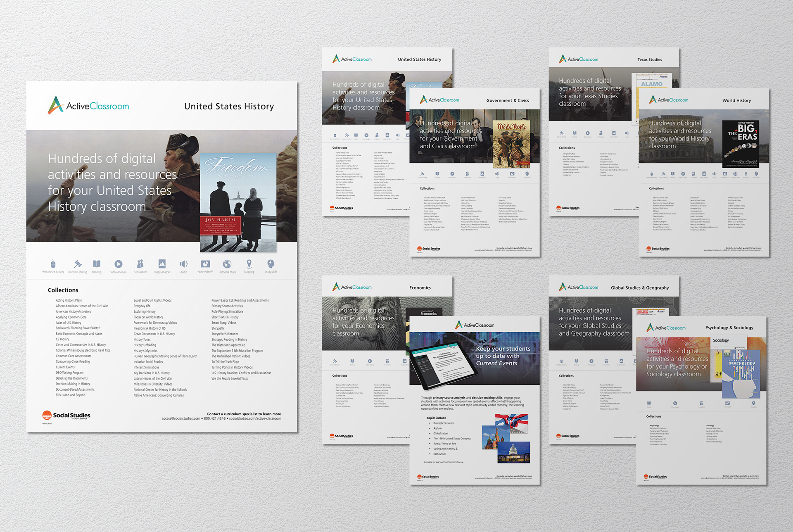Select the Study Skills head icon

pyautogui.click(x=271, y=264)
